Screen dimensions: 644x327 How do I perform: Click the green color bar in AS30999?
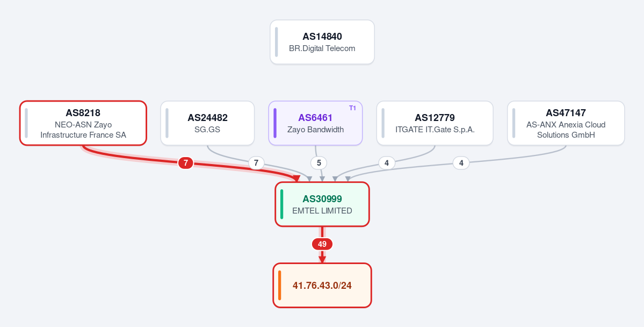pyautogui.click(x=282, y=204)
